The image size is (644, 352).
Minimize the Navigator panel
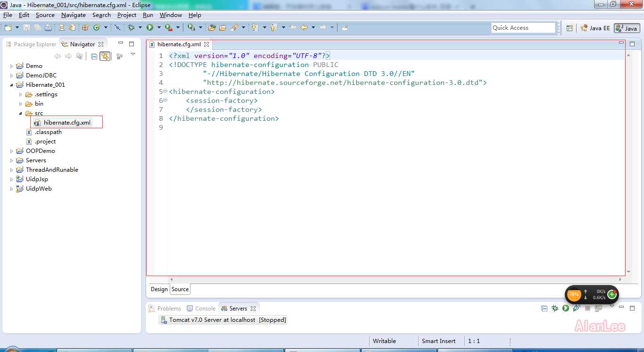(121, 43)
